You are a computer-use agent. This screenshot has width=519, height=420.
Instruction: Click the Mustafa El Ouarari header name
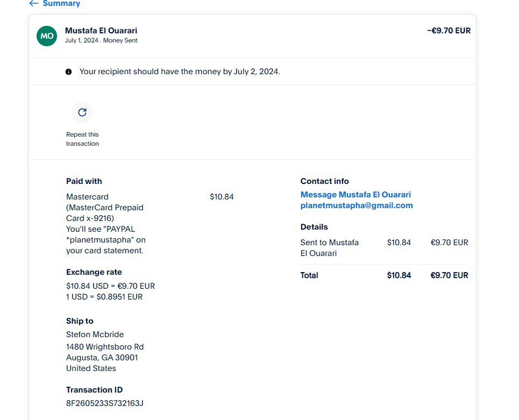101,31
